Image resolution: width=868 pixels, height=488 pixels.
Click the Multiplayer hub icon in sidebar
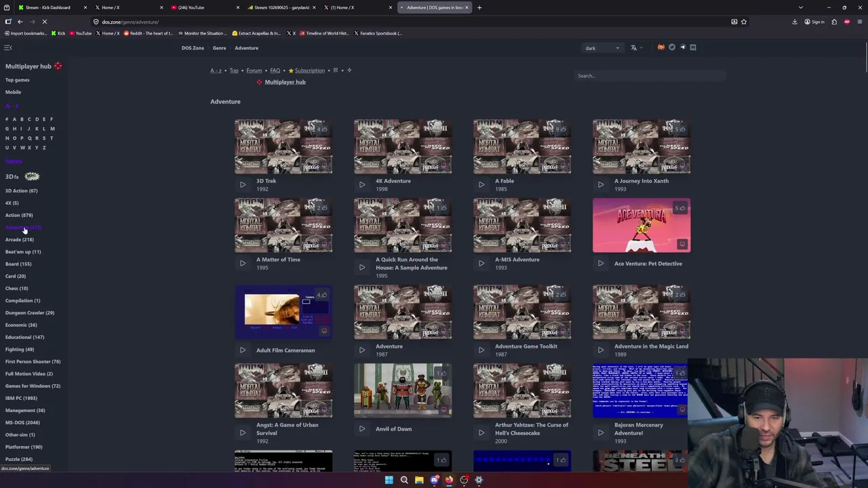pos(58,66)
